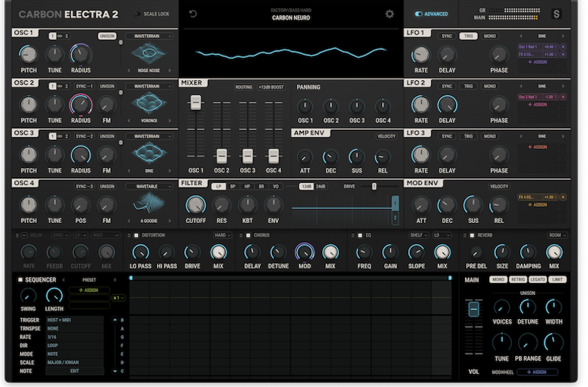Select the BP filter type tab
588x387 pixels.
233,186
